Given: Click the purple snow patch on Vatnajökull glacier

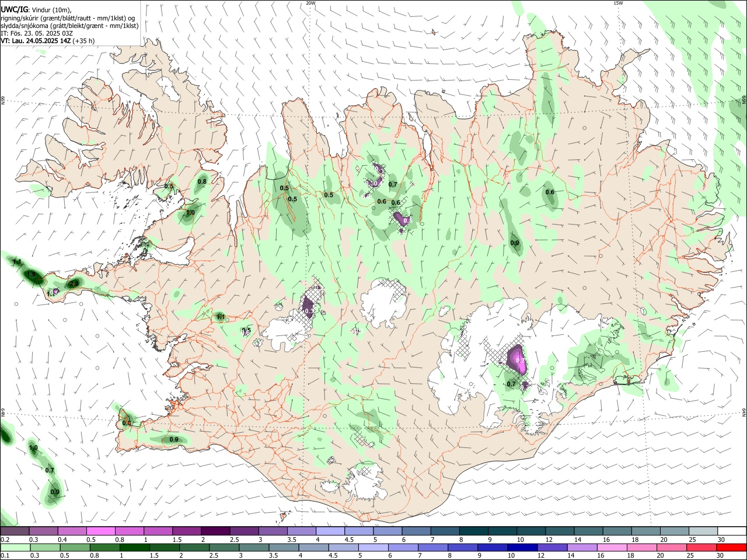Looking at the screenshot, I should pyautogui.click(x=517, y=359).
